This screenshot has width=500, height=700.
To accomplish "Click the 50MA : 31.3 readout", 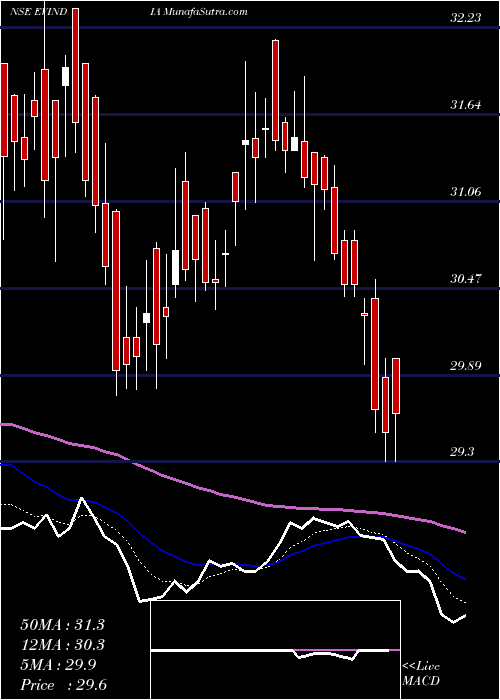I will tap(62, 625).
